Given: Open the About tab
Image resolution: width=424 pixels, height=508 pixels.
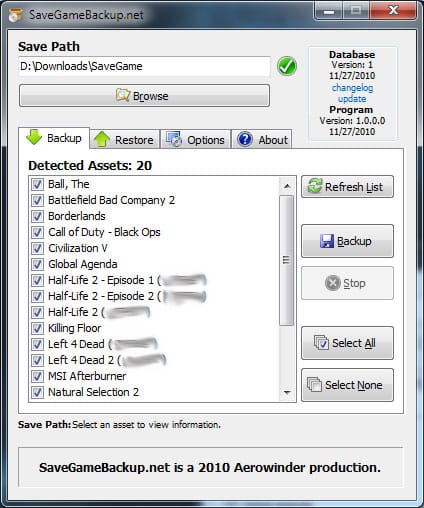Looking at the screenshot, I should click(x=262, y=139).
